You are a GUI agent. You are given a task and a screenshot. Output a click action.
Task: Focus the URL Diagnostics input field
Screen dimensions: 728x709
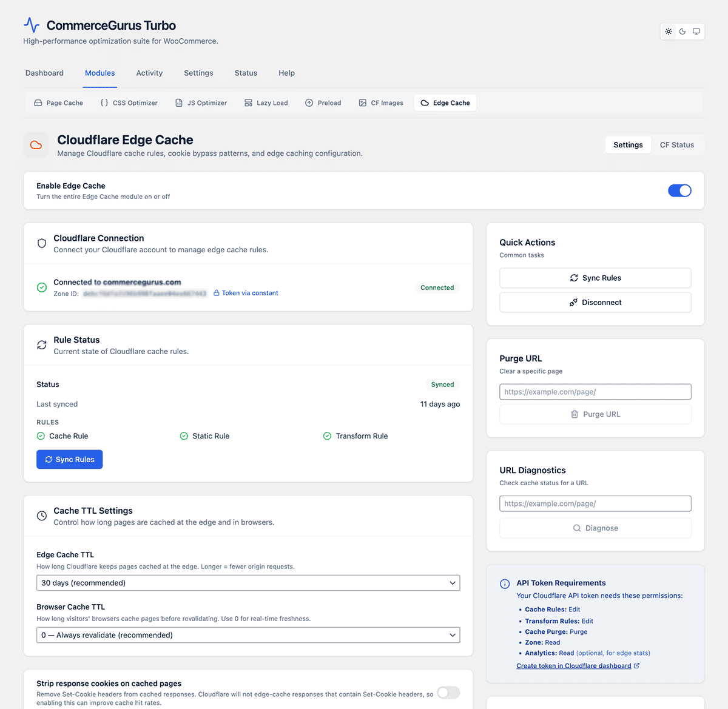click(595, 503)
